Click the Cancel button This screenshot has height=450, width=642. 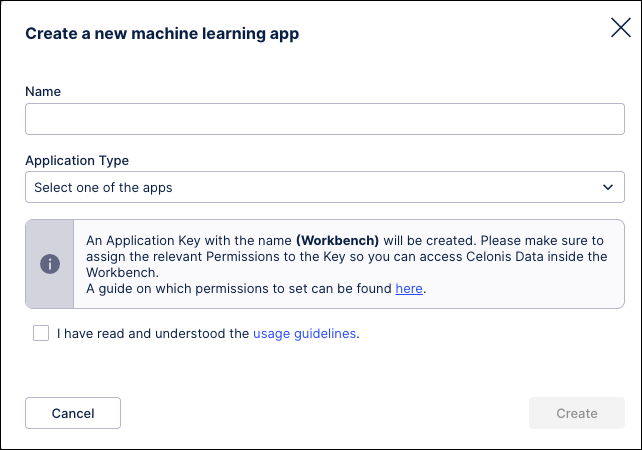pos(73,413)
